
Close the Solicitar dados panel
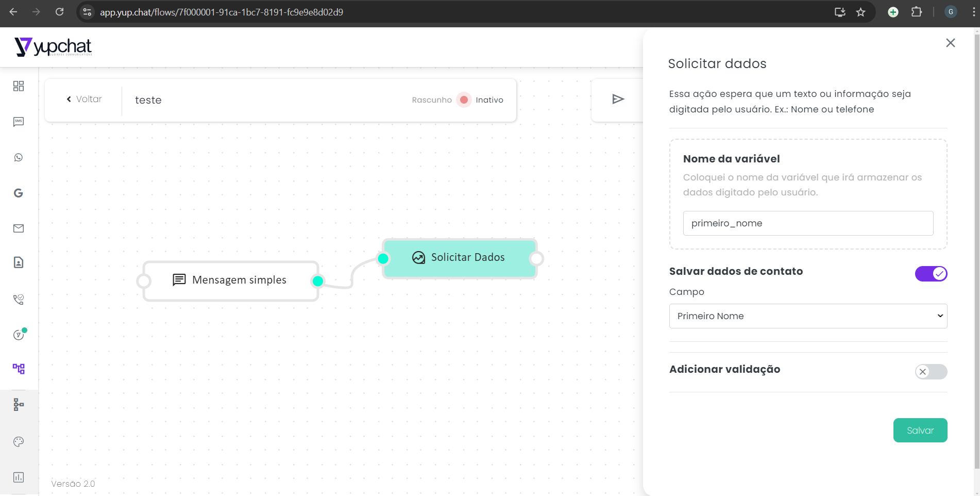(951, 43)
